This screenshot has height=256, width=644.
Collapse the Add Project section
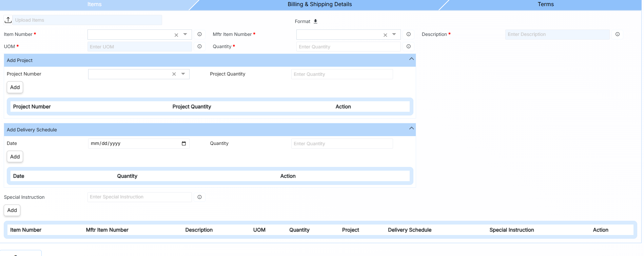(x=411, y=59)
